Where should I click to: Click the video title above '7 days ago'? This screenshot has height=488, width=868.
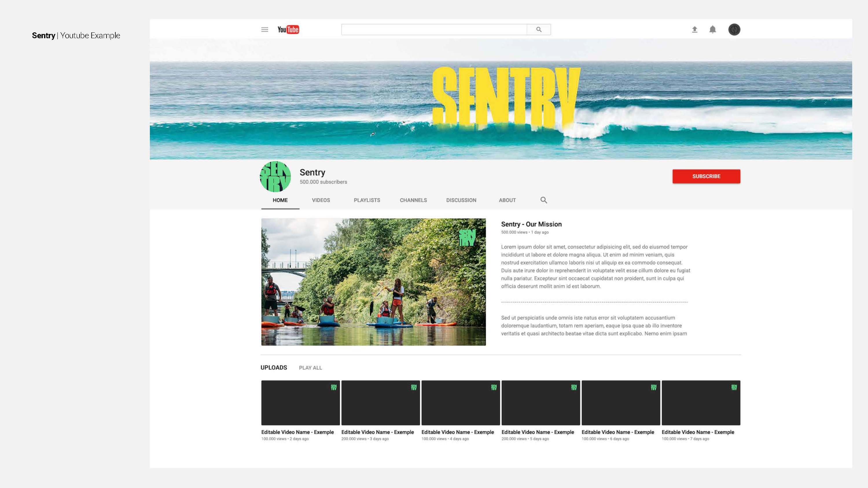pyautogui.click(x=698, y=432)
